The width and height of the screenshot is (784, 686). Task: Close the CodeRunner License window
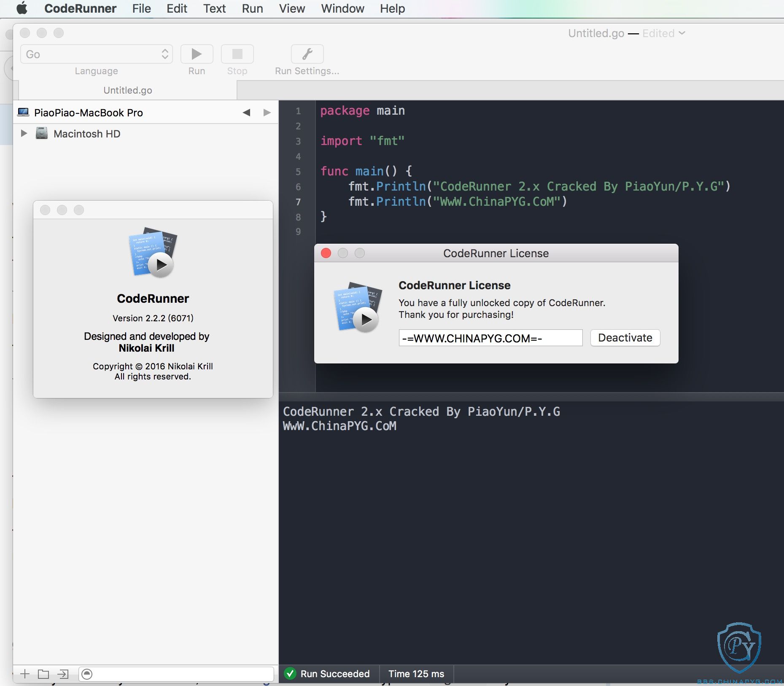tap(326, 253)
